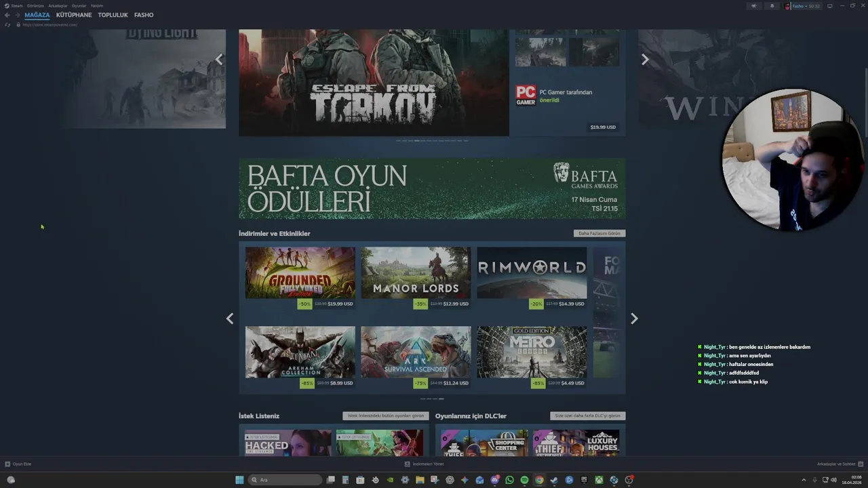Open İndirmeleri Yönet
Screen dimensions: 868x488
coord(424,464)
